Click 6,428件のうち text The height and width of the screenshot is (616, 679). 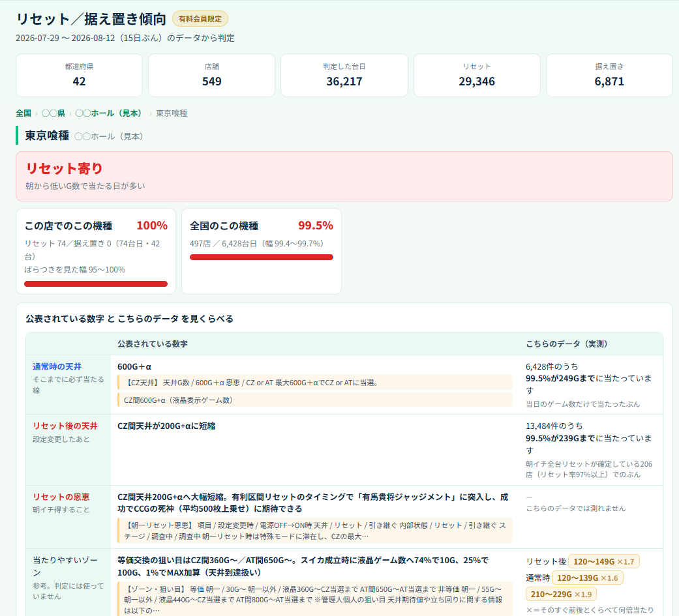pyautogui.click(x=552, y=366)
